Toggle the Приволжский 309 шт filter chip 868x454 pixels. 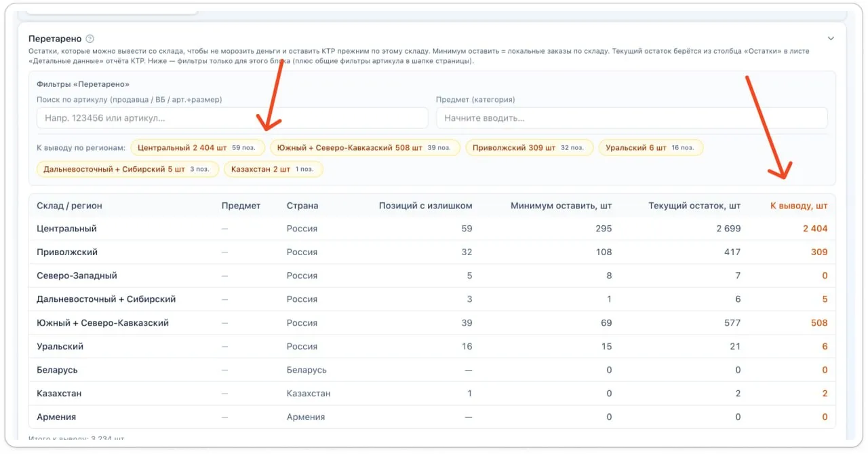pos(529,147)
